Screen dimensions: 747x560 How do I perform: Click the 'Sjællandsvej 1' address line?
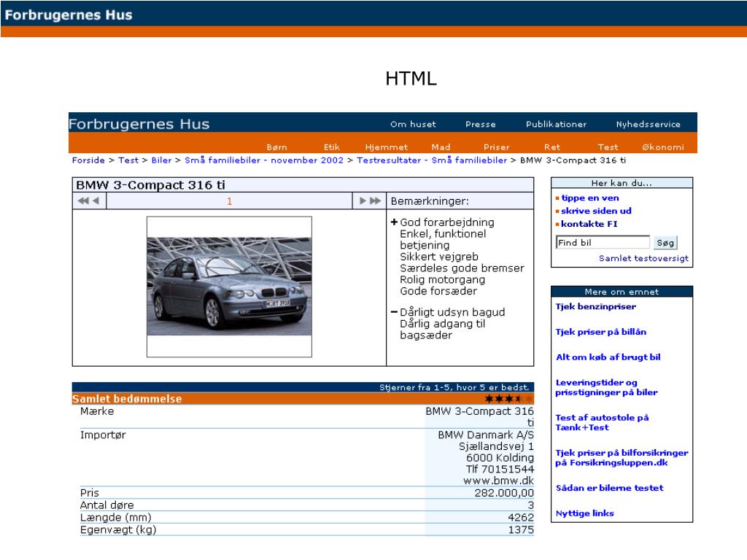pos(496,446)
